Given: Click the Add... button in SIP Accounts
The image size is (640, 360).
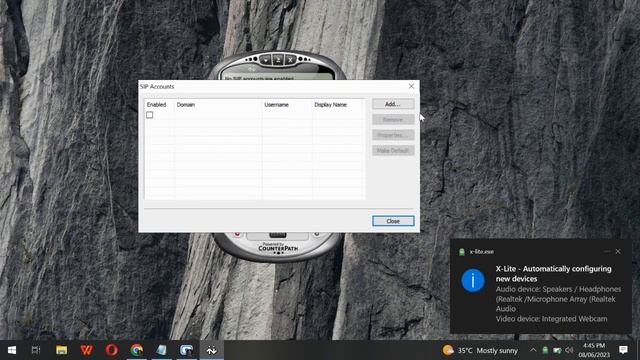Looking at the screenshot, I should pyautogui.click(x=393, y=104).
